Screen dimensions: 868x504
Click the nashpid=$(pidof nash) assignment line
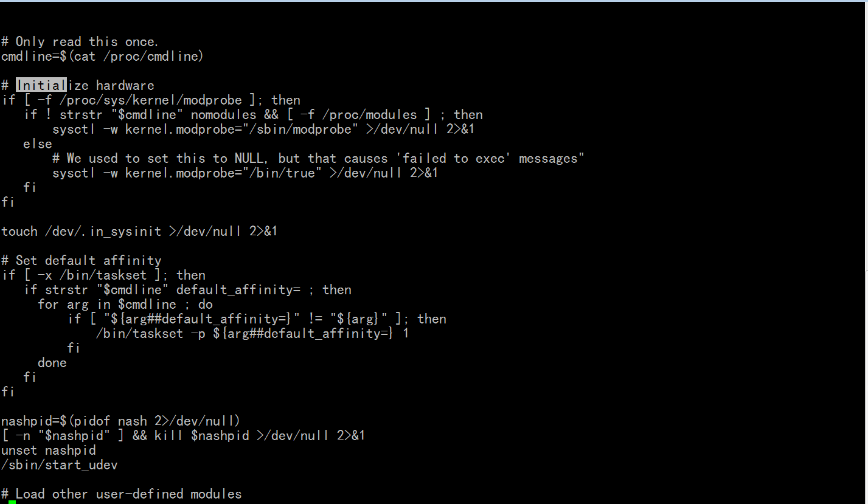pyautogui.click(x=121, y=421)
